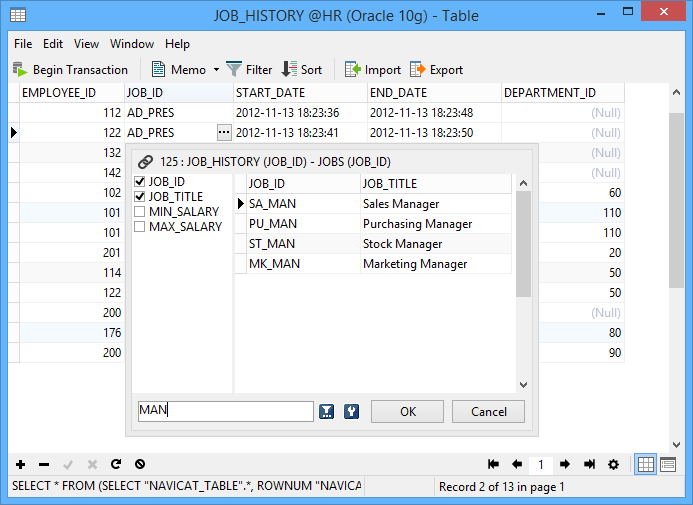This screenshot has width=693, height=505.
Task: Click the EMPLOYEE_ID column header
Action: pos(72,93)
